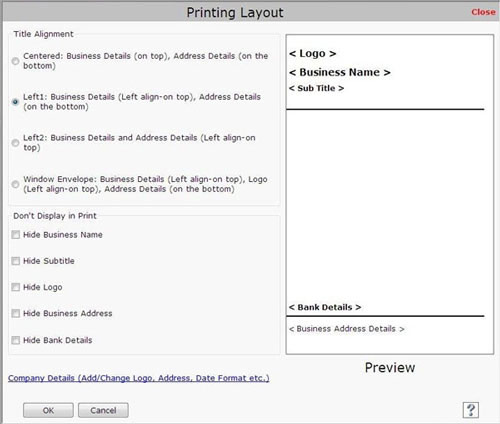500x424 pixels.
Task: Click the < Bank Details > preview text
Action: coord(325,307)
